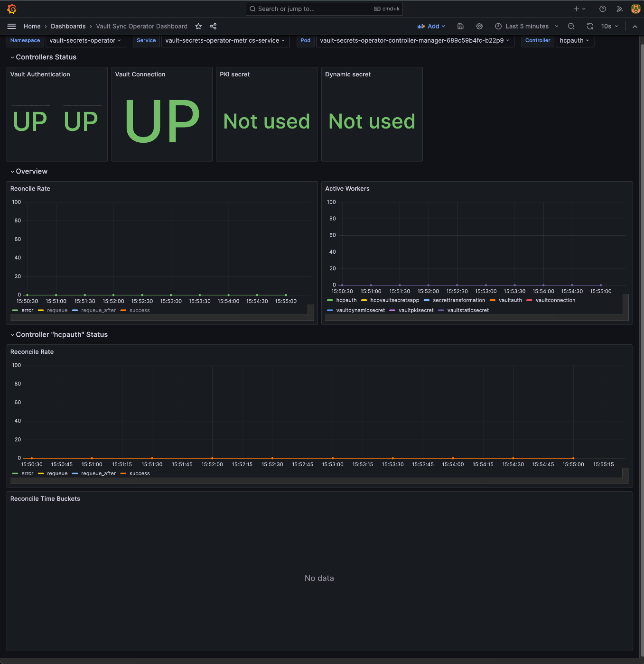
Task: Collapse the Controllers Status row
Action: (x=43, y=57)
